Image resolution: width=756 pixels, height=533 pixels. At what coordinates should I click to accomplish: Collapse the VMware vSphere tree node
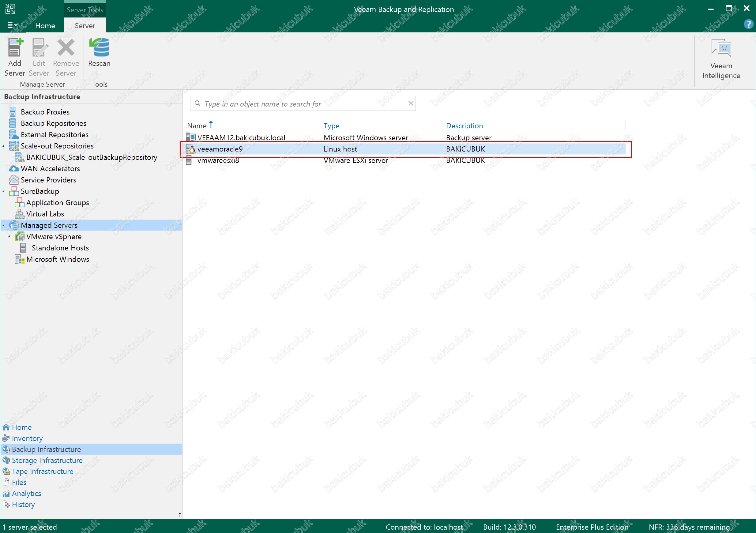tap(9, 236)
